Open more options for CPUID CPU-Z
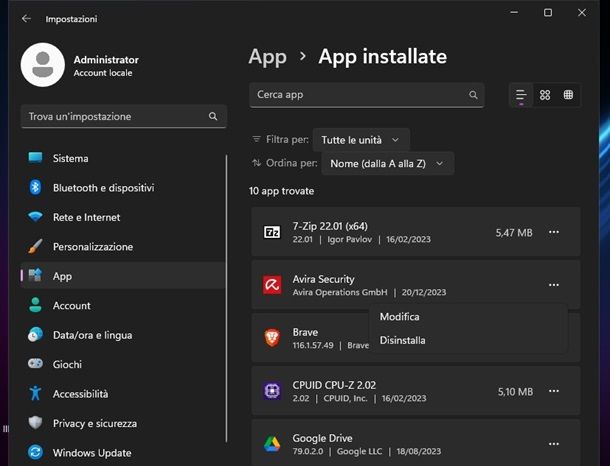The width and height of the screenshot is (610, 466). pos(554,391)
